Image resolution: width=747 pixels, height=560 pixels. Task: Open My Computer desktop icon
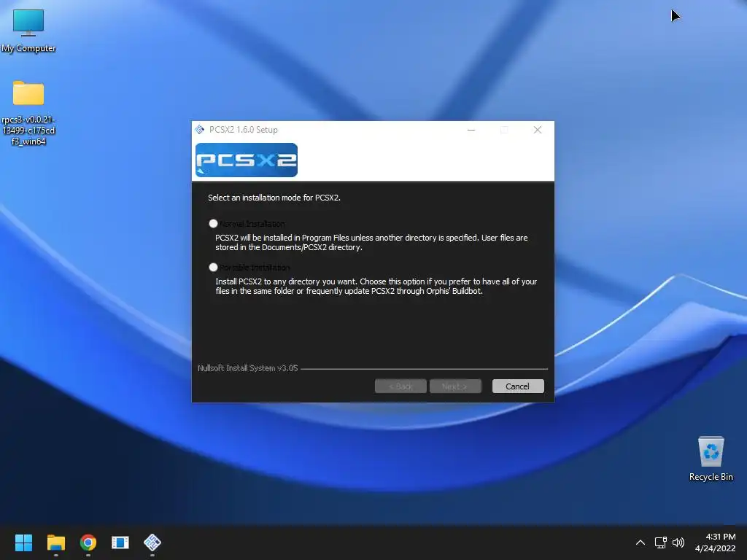click(28, 31)
